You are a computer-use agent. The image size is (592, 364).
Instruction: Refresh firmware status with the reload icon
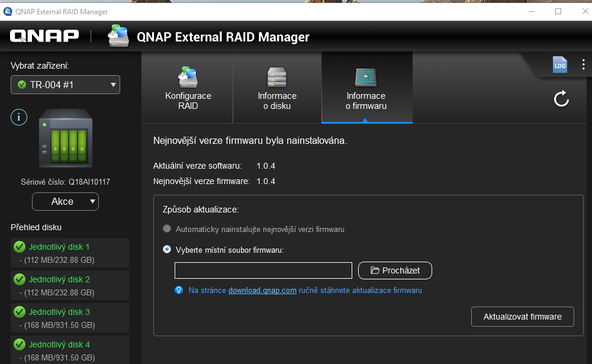tap(560, 99)
